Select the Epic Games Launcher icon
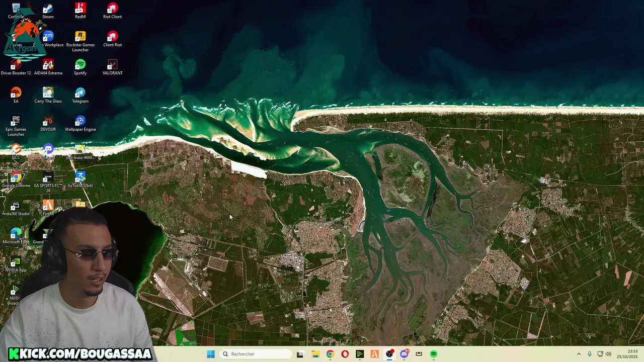The width and height of the screenshot is (644, 362). (x=16, y=126)
